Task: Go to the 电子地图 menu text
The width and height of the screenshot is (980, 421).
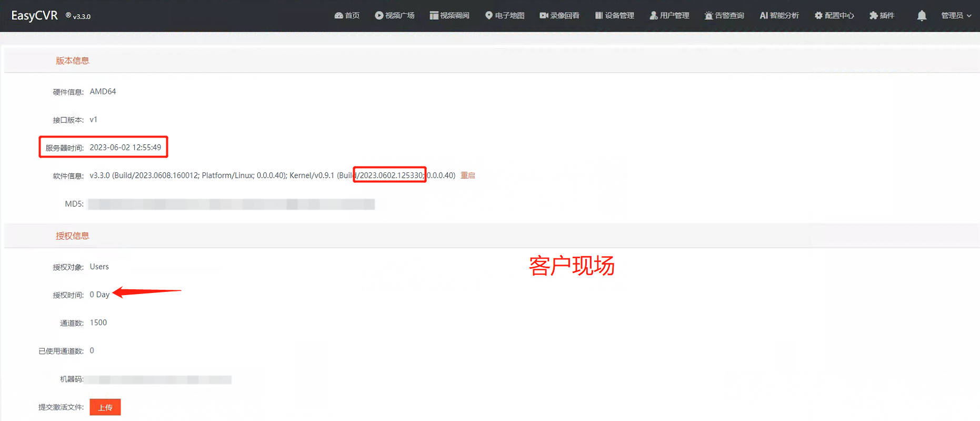Action: tap(509, 16)
